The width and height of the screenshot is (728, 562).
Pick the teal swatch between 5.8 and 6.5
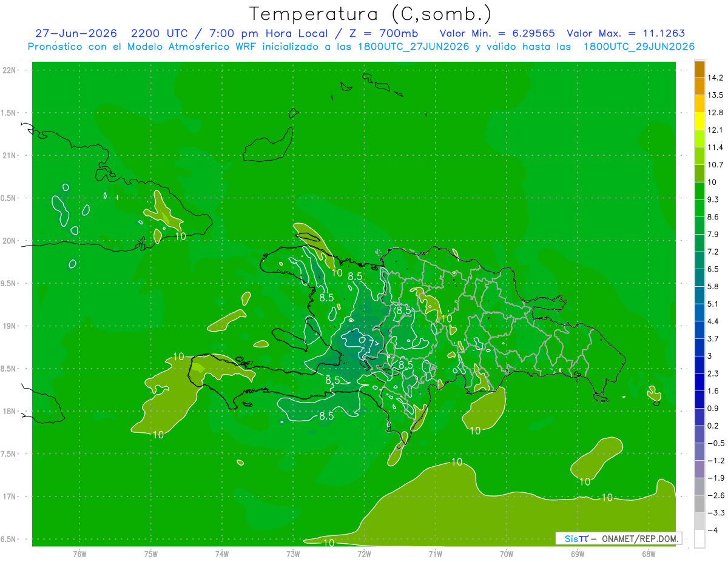coord(699,278)
